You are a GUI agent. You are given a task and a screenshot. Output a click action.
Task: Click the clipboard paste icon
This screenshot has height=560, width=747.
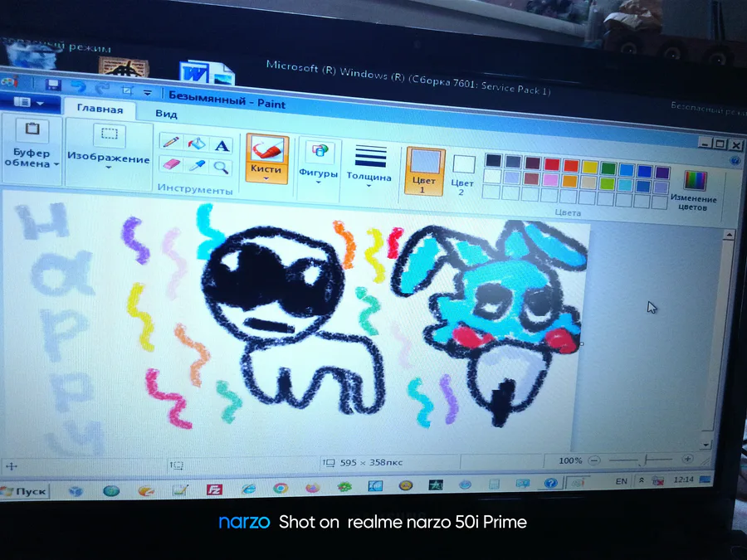tap(32, 129)
